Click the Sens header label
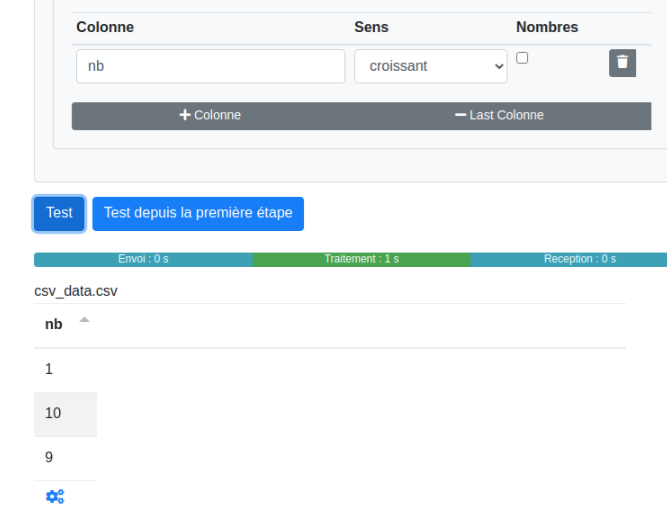The width and height of the screenshot is (667, 506). (371, 27)
